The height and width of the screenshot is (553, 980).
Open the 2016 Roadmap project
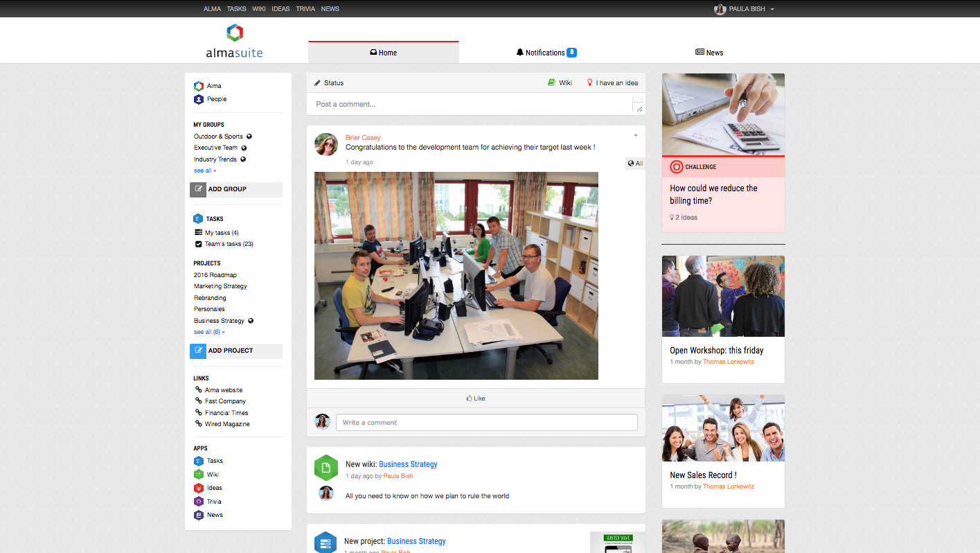[215, 275]
